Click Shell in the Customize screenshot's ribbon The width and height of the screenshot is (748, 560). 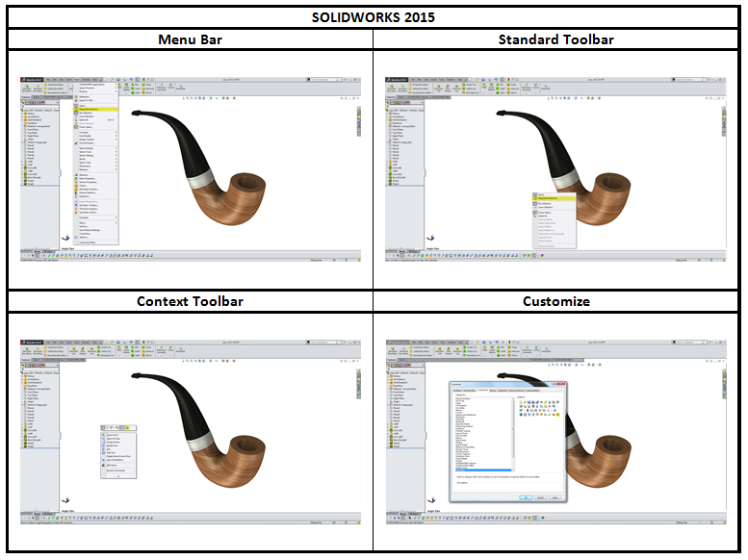pos(501,355)
